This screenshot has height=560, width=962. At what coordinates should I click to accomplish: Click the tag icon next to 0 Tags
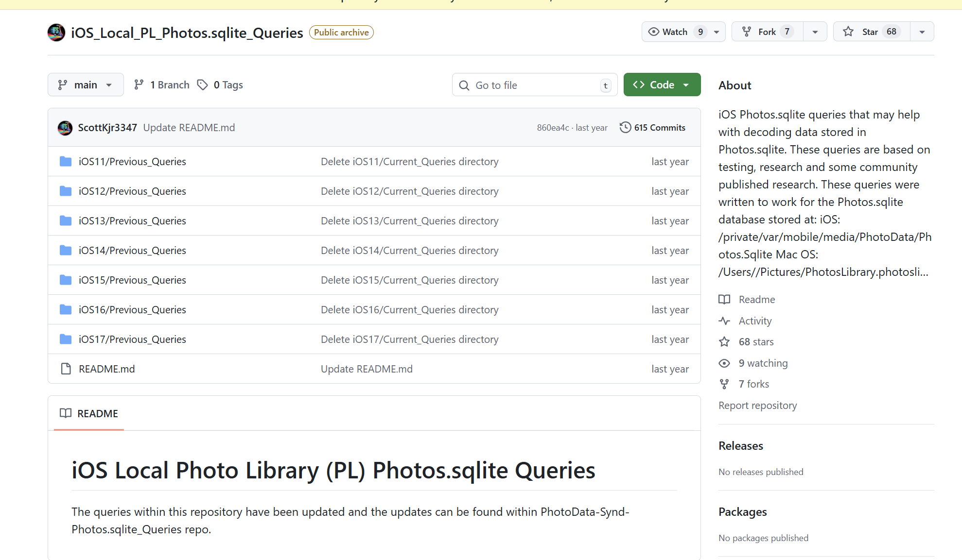coord(202,85)
